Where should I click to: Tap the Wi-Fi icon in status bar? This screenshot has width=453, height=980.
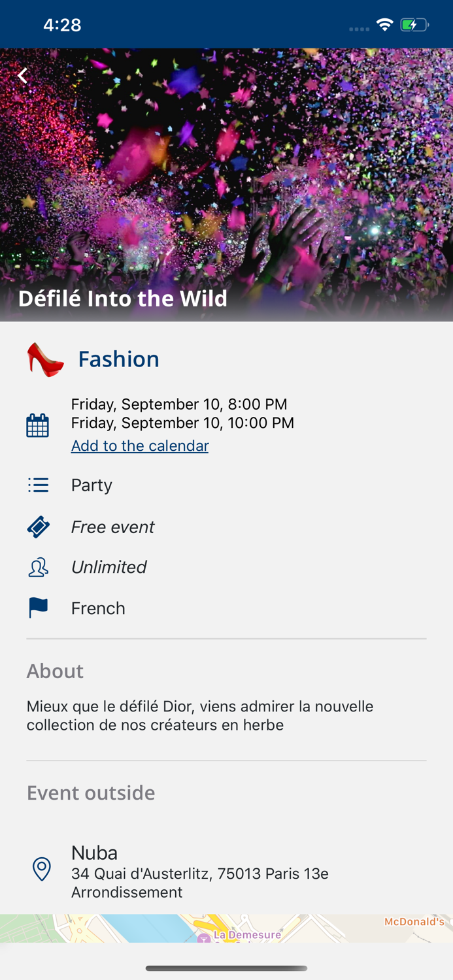coord(384,24)
